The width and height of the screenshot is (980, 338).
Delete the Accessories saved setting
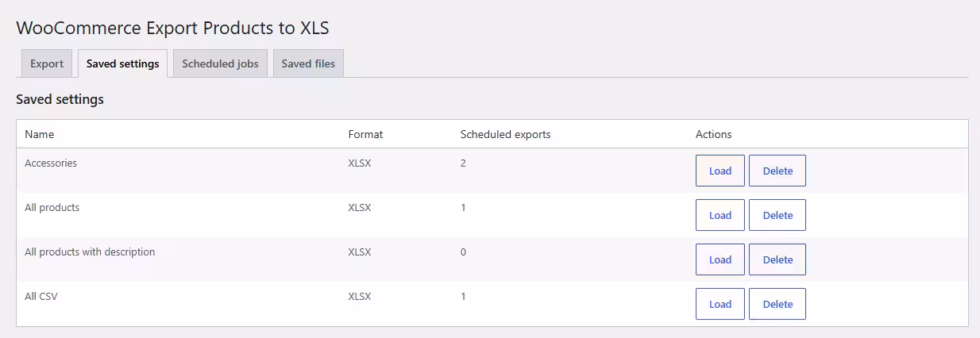(x=777, y=171)
